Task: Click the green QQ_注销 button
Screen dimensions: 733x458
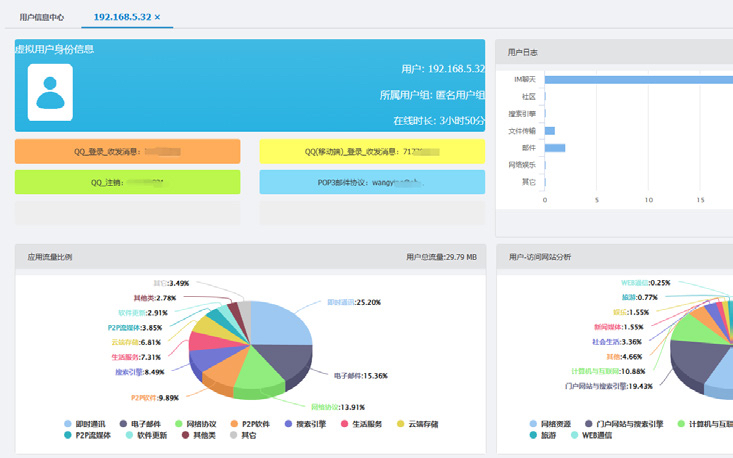Action: click(x=127, y=182)
